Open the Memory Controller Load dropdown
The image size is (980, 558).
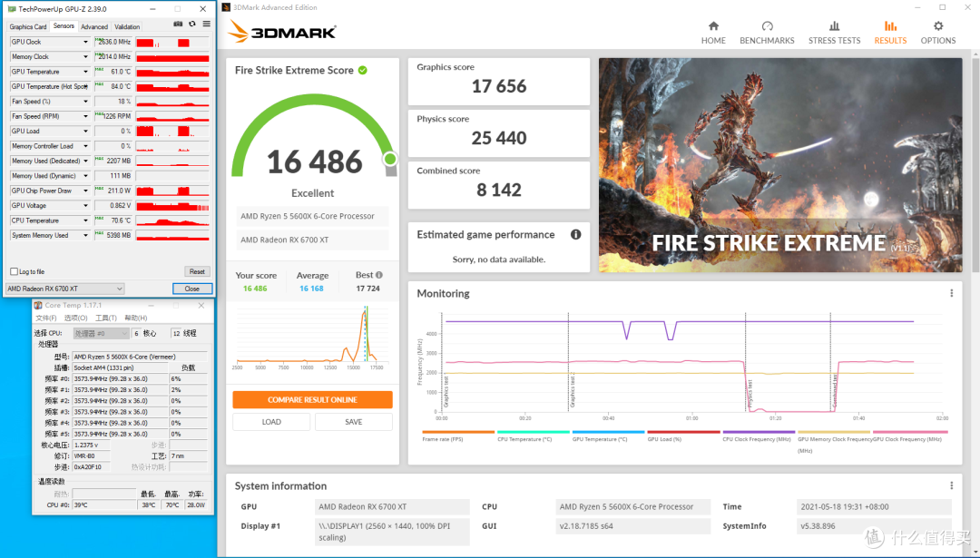85,146
